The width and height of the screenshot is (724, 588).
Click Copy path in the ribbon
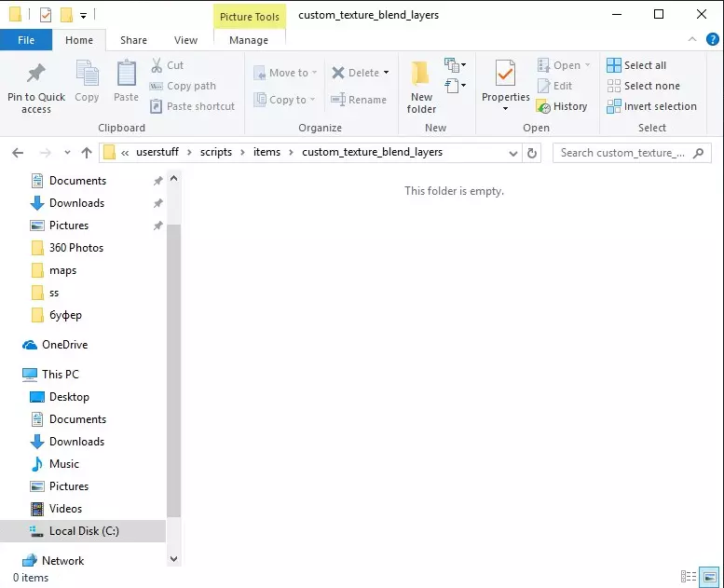pos(183,86)
